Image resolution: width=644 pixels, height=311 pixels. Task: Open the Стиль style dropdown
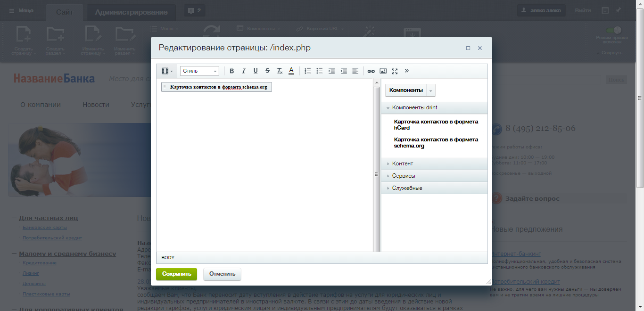tap(200, 71)
